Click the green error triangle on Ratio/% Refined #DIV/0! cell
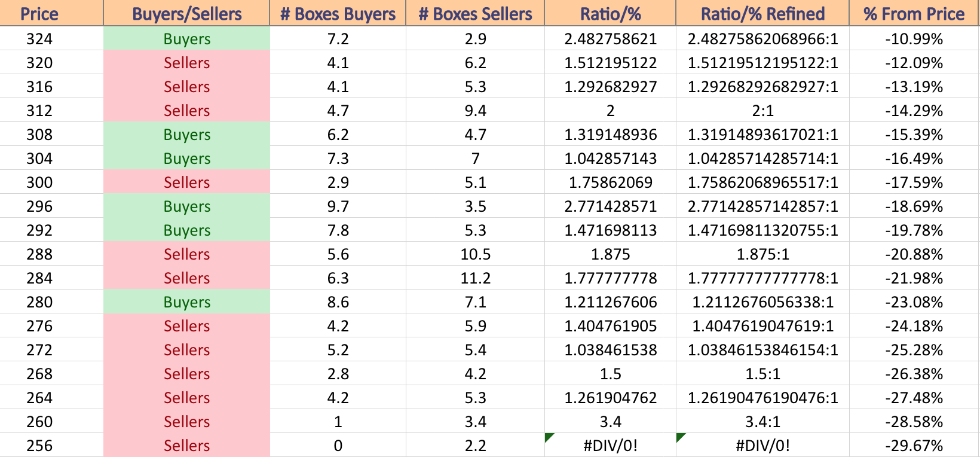Viewport: 980px width, 457px height. click(681, 437)
